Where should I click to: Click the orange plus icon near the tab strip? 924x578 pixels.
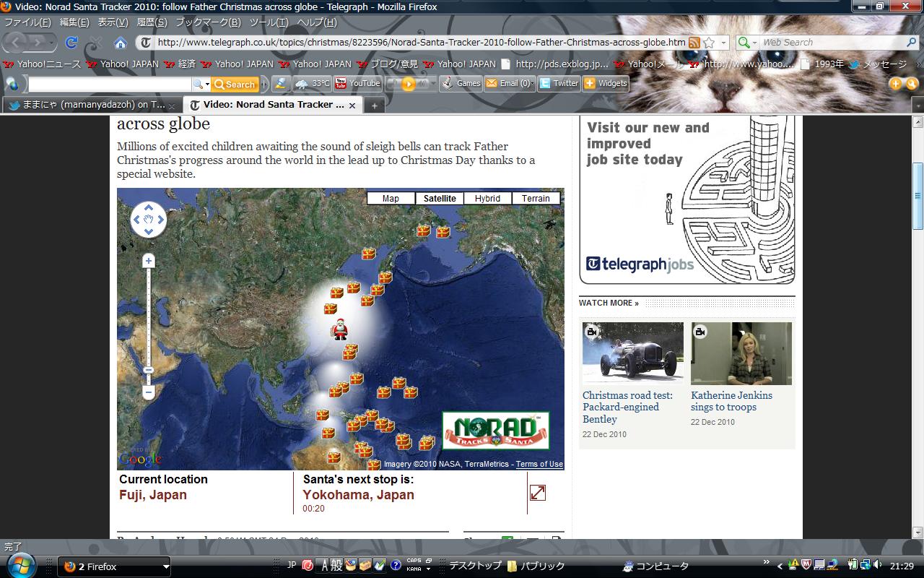(896, 84)
